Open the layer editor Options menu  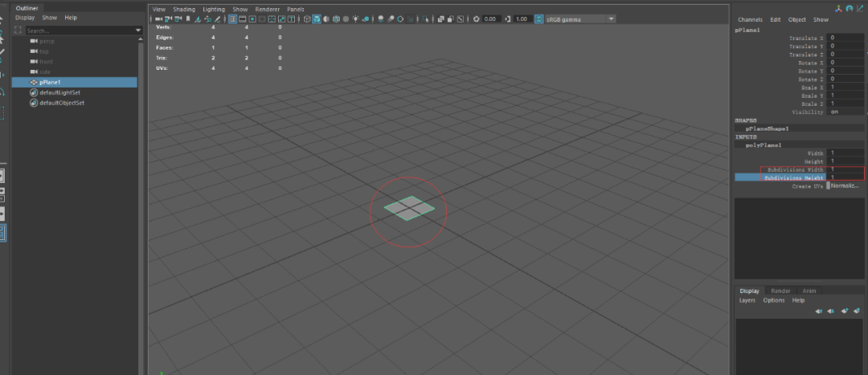[774, 300]
